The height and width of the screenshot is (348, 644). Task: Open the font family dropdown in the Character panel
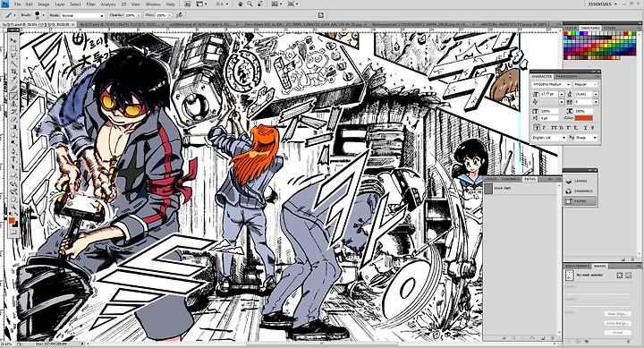click(x=551, y=84)
